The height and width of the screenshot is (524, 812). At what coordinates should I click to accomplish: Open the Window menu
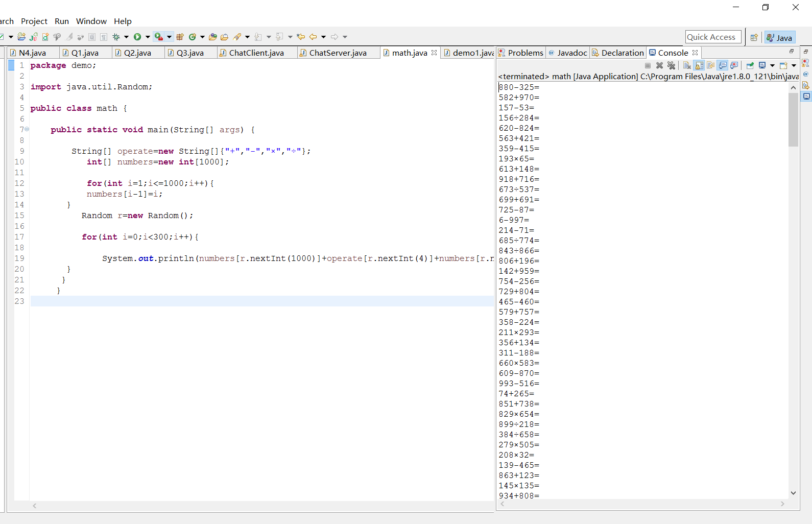tap(91, 21)
